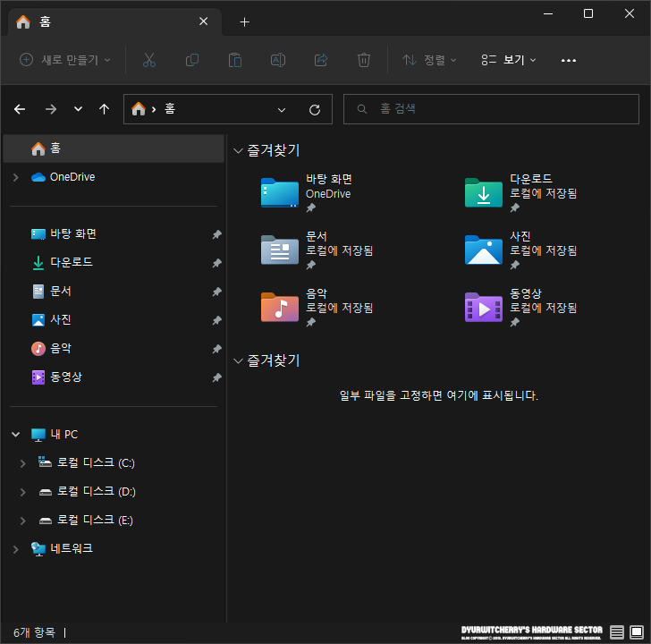
Task: Select 로컬 디스크 (D:) drive
Action: click(x=88, y=491)
